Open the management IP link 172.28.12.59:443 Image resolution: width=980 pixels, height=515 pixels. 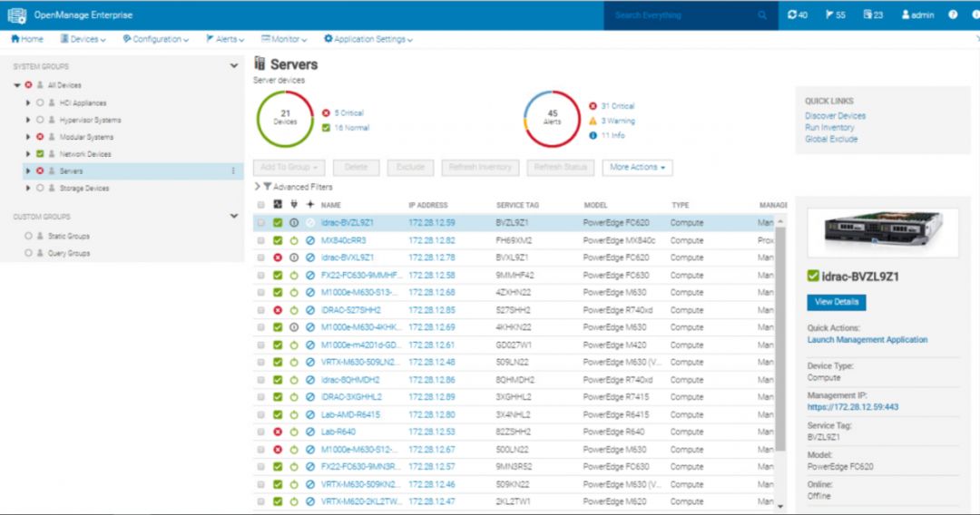(x=852, y=407)
